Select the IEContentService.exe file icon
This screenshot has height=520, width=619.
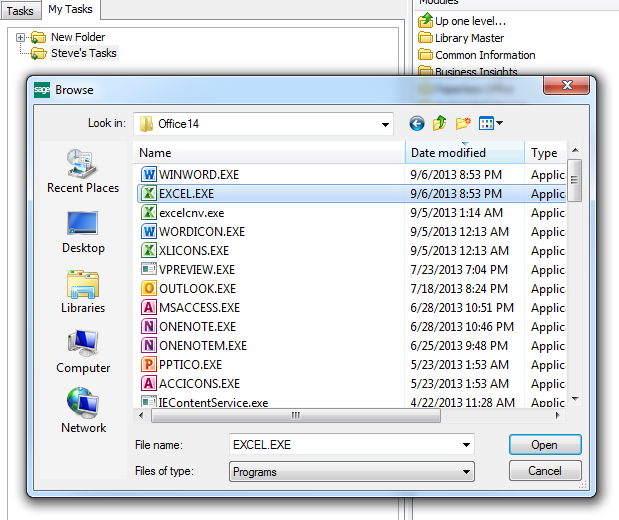[x=149, y=402]
